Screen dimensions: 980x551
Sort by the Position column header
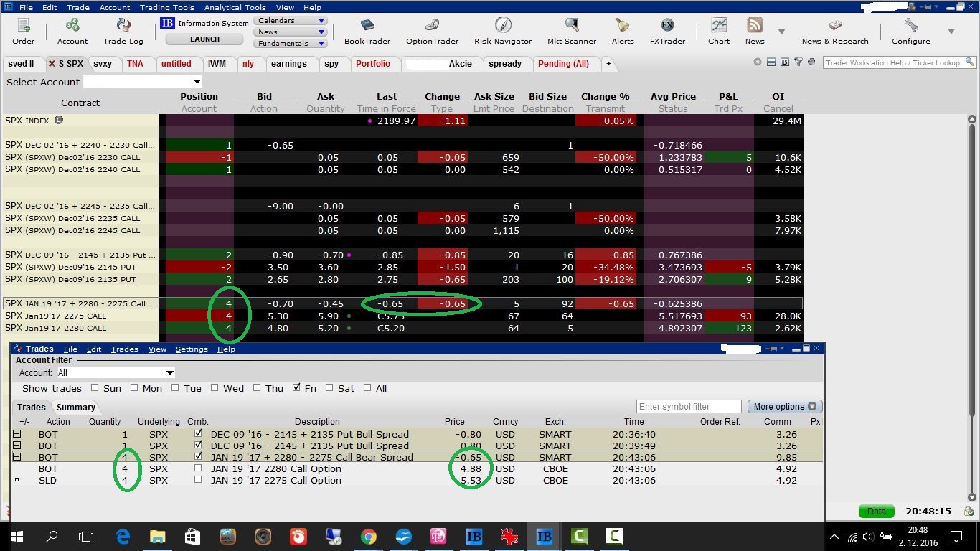coord(199,96)
